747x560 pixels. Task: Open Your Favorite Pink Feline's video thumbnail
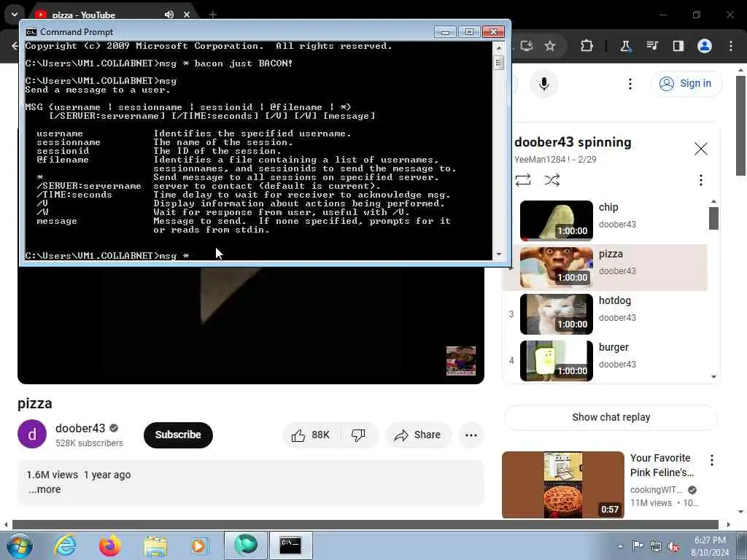pyautogui.click(x=562, y=485)
